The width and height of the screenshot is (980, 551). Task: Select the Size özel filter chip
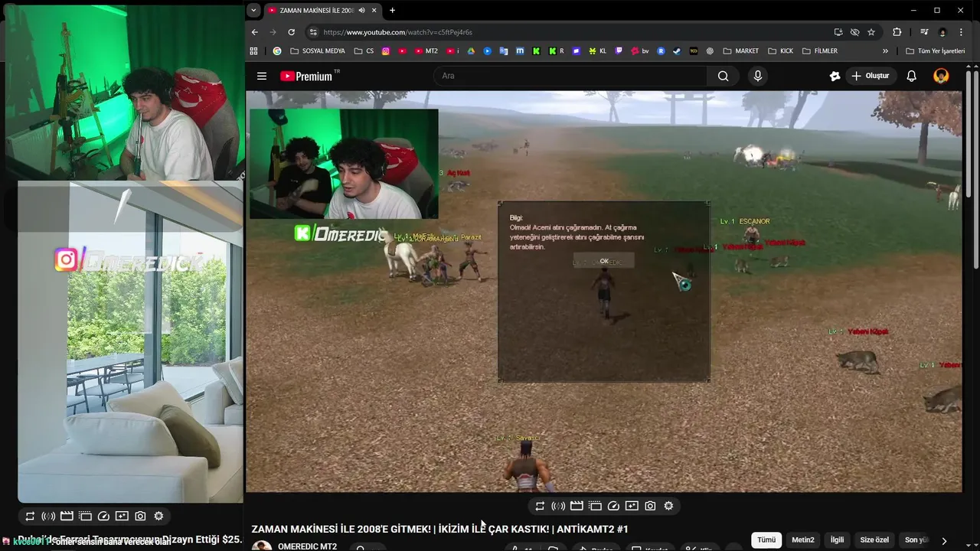coord(874,540)
